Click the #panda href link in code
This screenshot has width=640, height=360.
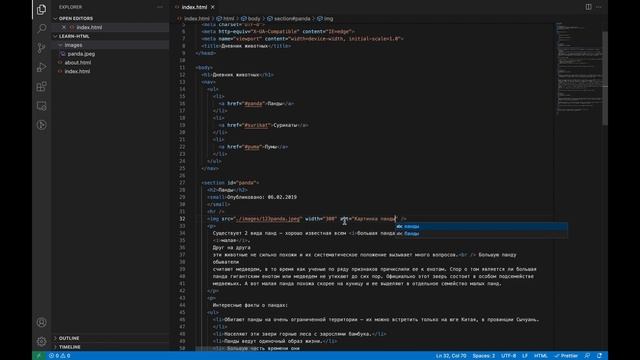click(x=253, y=104)
